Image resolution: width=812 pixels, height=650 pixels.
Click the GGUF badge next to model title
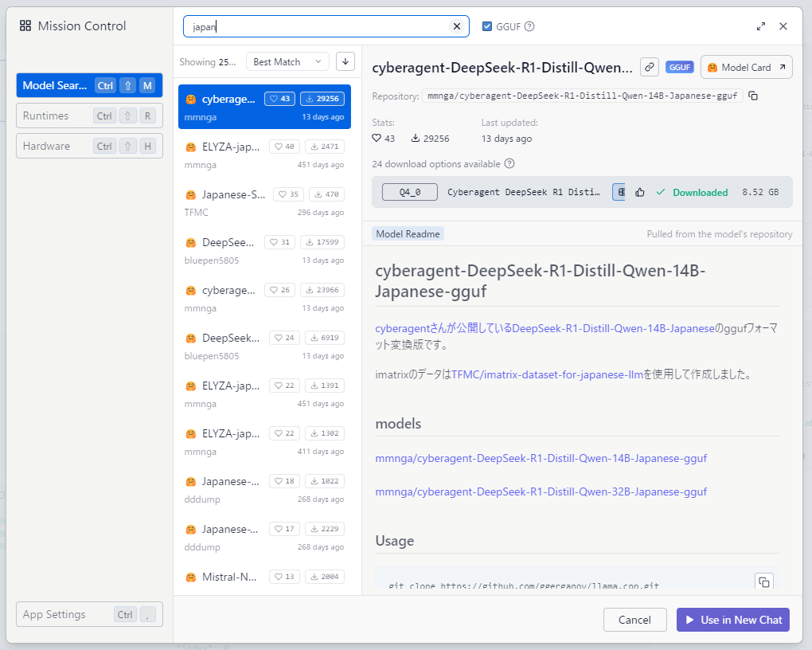tap(679, 68)
